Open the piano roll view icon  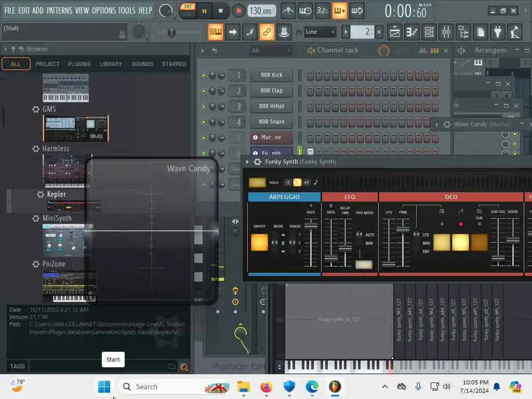coord(412,32)
